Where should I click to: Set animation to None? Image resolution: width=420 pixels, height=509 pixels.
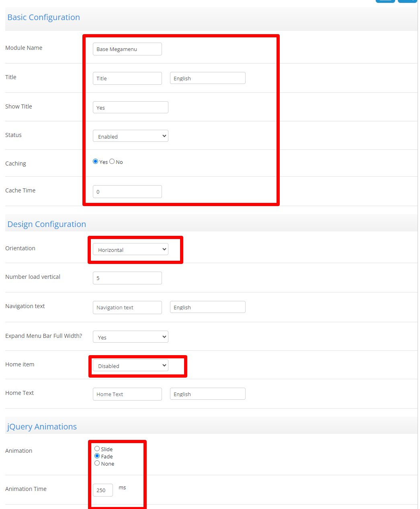97,463
